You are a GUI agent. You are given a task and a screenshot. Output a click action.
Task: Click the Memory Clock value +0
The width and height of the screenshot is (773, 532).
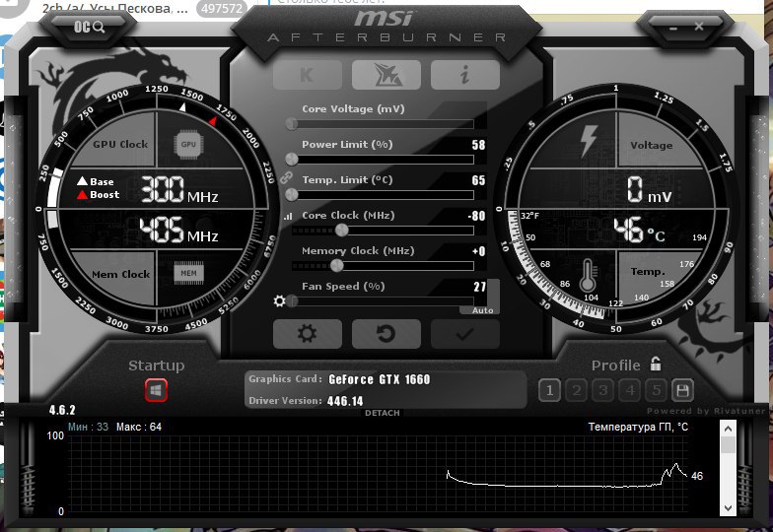tap(479, 251)
